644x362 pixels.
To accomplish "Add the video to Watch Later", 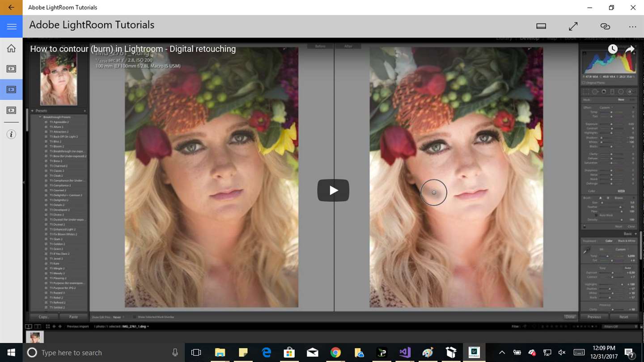I will (613, 50).
